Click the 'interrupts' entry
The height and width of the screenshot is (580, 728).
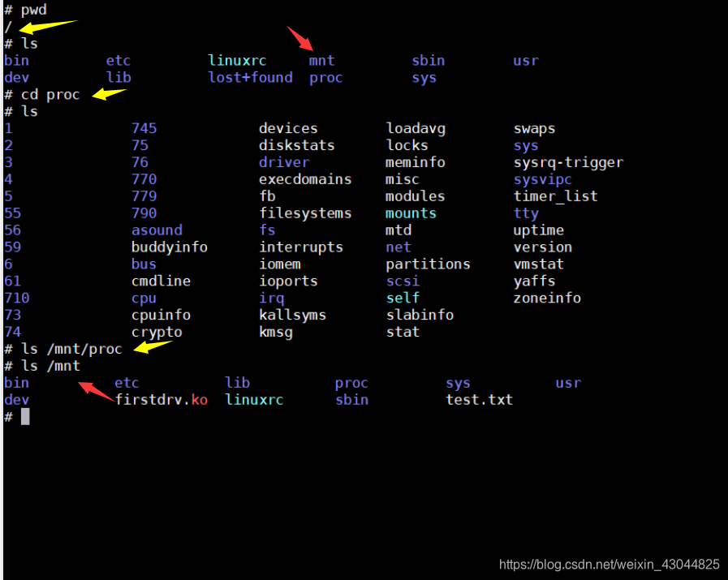click(301, 247)
